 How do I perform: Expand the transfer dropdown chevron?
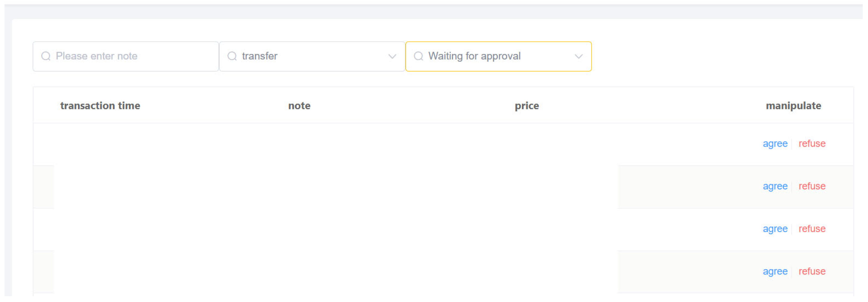click(392, 57)
